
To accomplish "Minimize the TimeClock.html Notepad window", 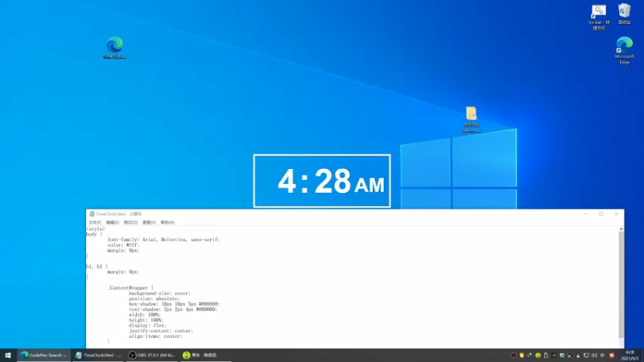I will pyautogui.click(x=586, y=214).
